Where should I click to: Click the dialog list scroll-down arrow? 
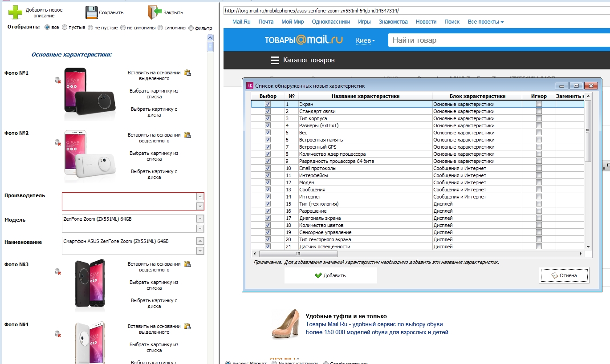[588, 247]
